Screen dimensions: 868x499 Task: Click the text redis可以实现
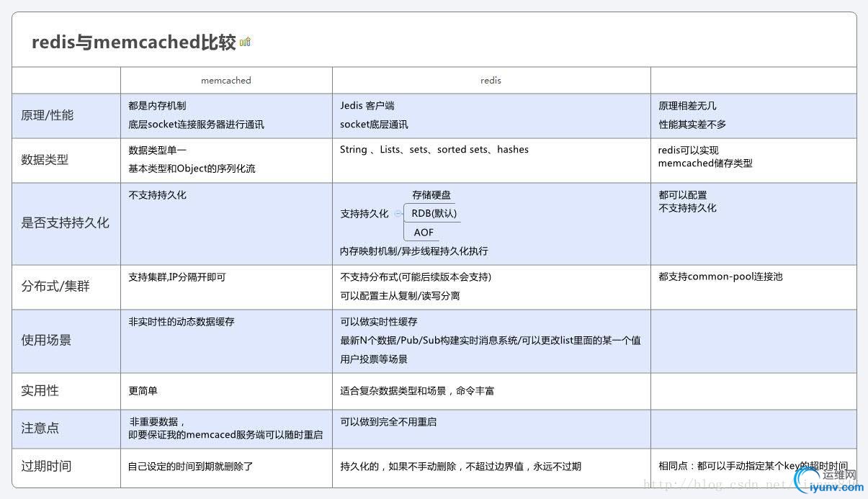pos(688,150)
